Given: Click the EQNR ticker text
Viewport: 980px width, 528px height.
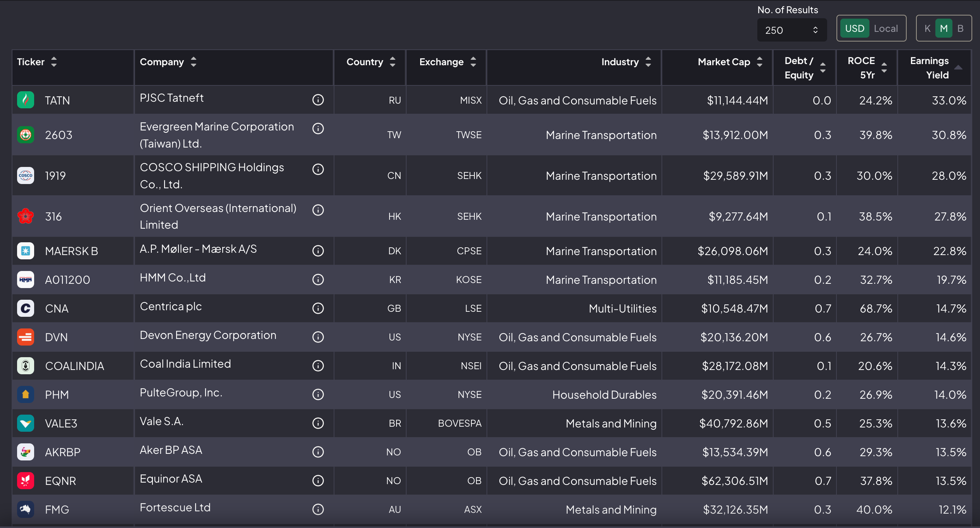Looking at the screenshot, I should pyautogui.click(x=61, y=481).
